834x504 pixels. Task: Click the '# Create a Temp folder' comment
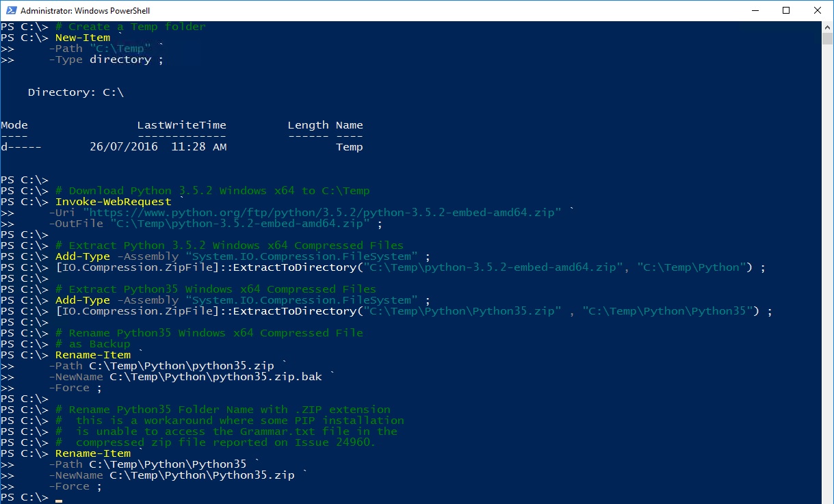click(x=131, y=27)
